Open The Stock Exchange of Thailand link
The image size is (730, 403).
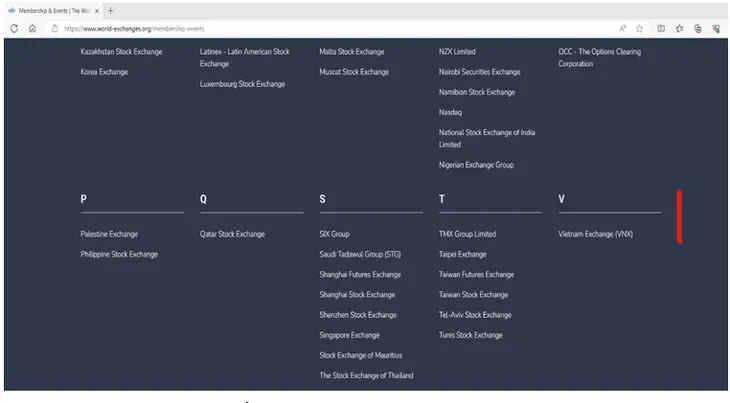tap(366, 376)
